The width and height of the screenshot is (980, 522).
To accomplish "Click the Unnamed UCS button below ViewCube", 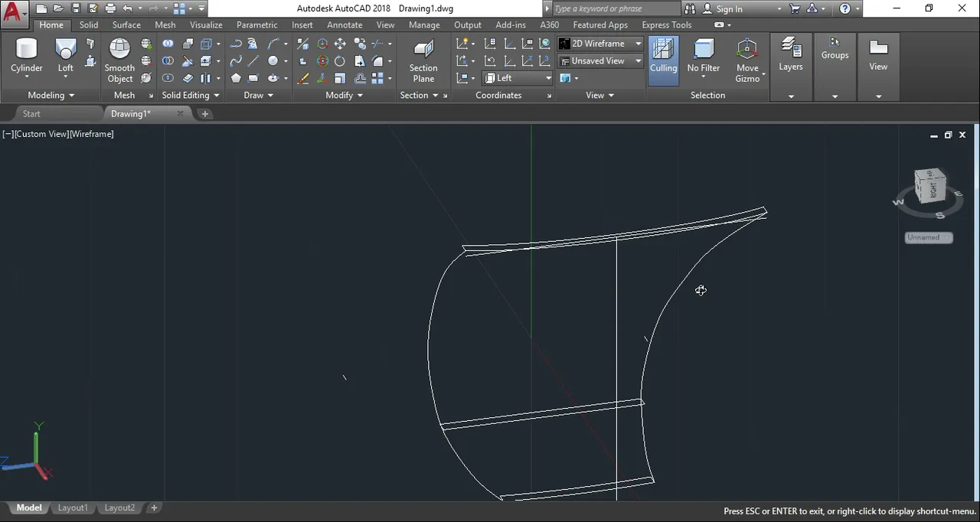I will pyautogui.click(x=929, y=237).
